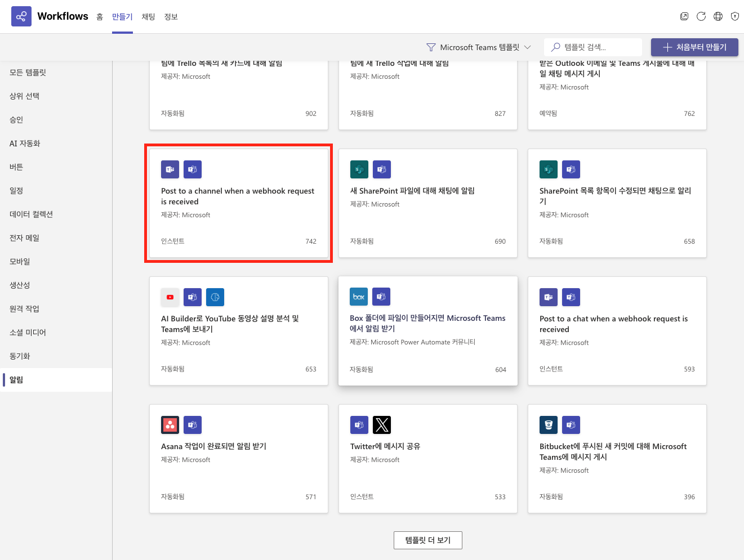Switch to the 홈 tab
This screenshot has height=560, width=744.
100,17
